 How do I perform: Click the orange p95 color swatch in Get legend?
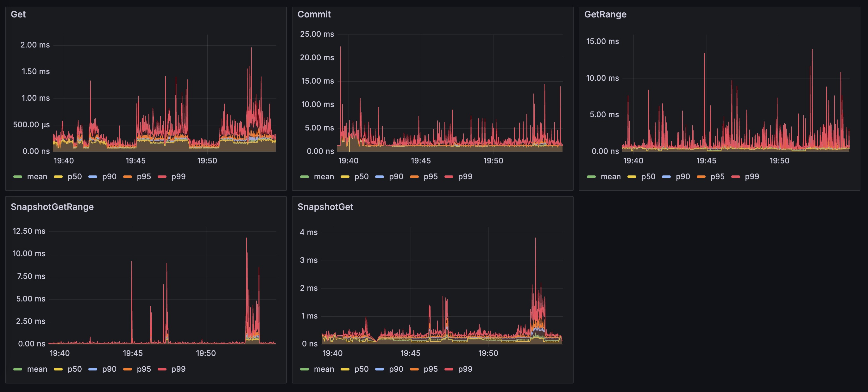pyautogui.click(x=127, y=177)
